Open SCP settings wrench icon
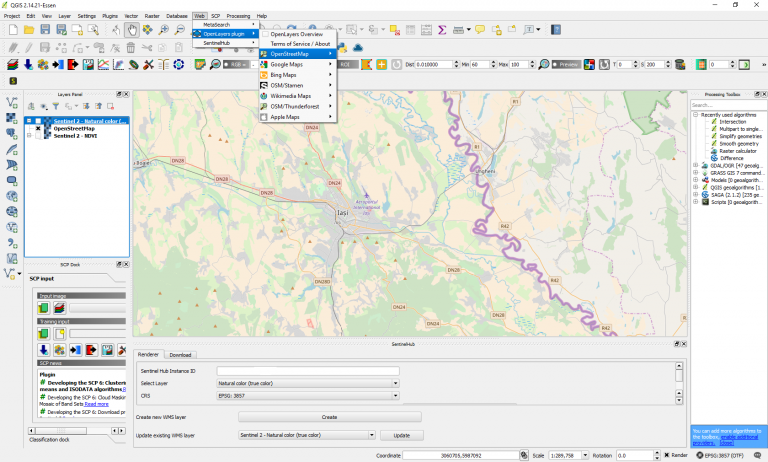 coord(148,64)
